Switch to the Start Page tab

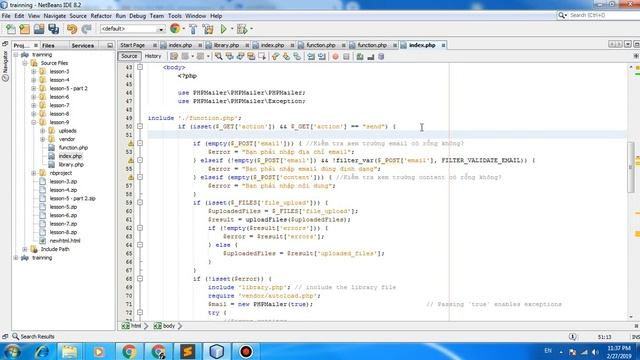(x=133, y=45)
